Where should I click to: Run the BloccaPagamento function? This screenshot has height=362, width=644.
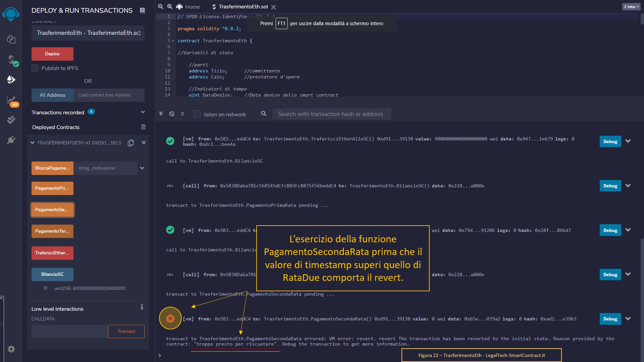click(52, 168)
